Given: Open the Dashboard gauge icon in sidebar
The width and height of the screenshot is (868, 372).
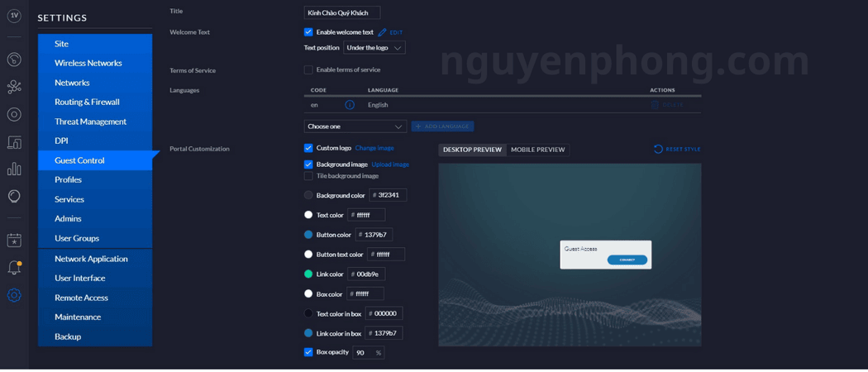Looking at the screenshot, I should pos(14,60).
